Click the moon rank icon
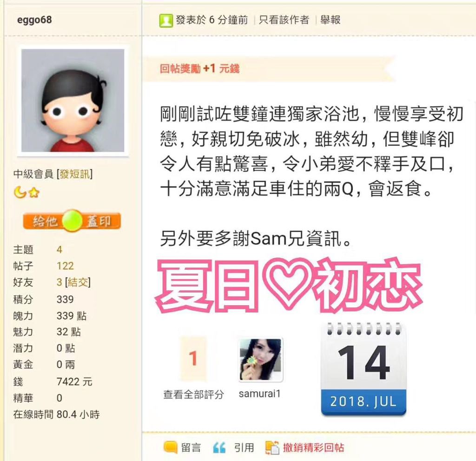 (x=20, y=192)
